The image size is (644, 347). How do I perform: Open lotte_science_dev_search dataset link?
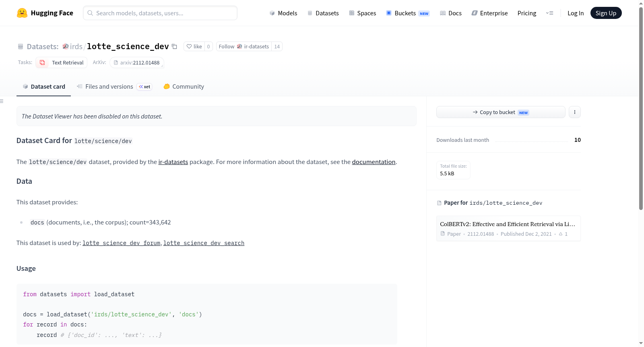tap(204, 243)
